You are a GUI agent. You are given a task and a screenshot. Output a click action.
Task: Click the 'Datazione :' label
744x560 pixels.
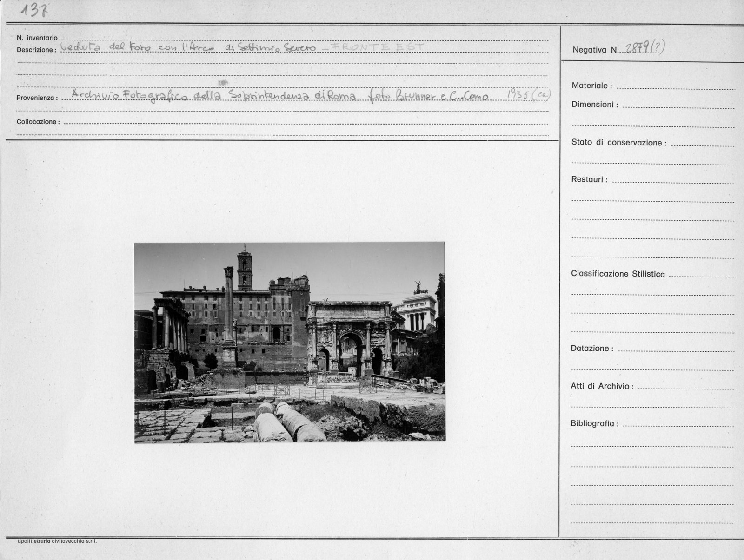(592, 349)
